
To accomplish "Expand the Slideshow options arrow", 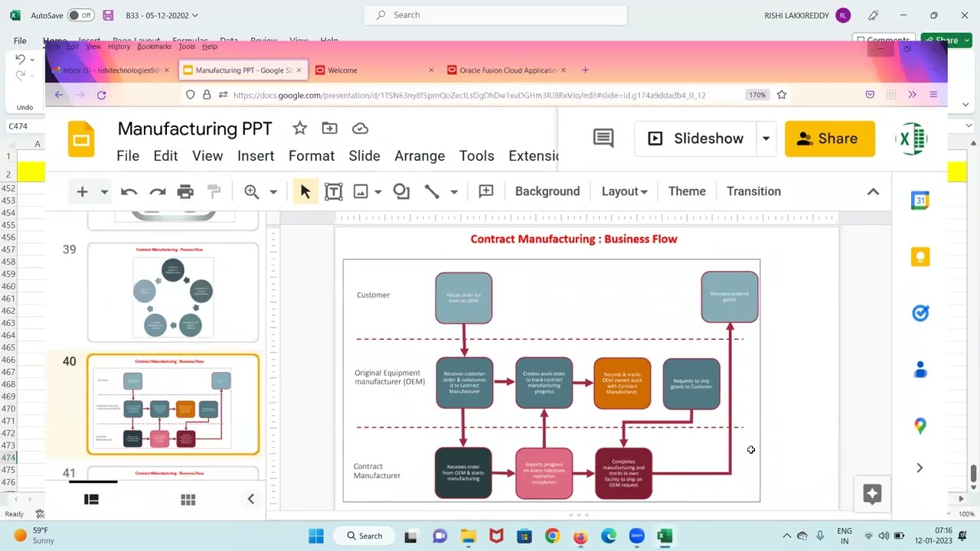I will (x=766, y=139).
